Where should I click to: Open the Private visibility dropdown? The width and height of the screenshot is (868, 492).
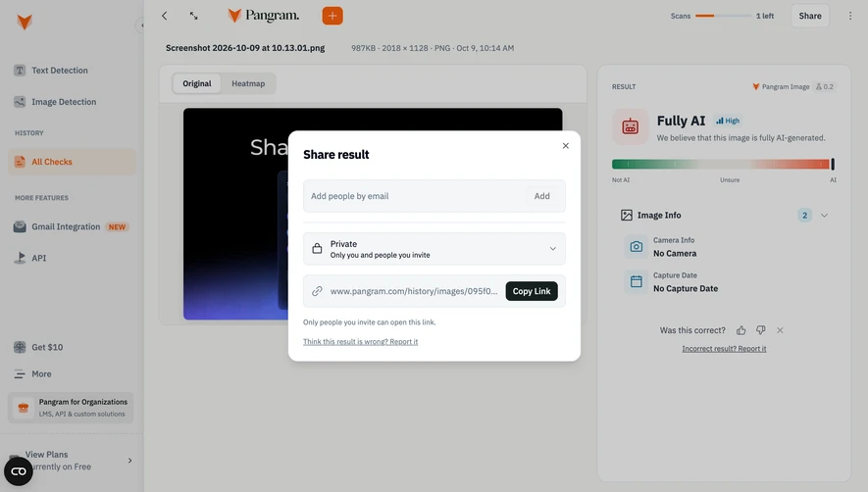[x=434, y=249]
